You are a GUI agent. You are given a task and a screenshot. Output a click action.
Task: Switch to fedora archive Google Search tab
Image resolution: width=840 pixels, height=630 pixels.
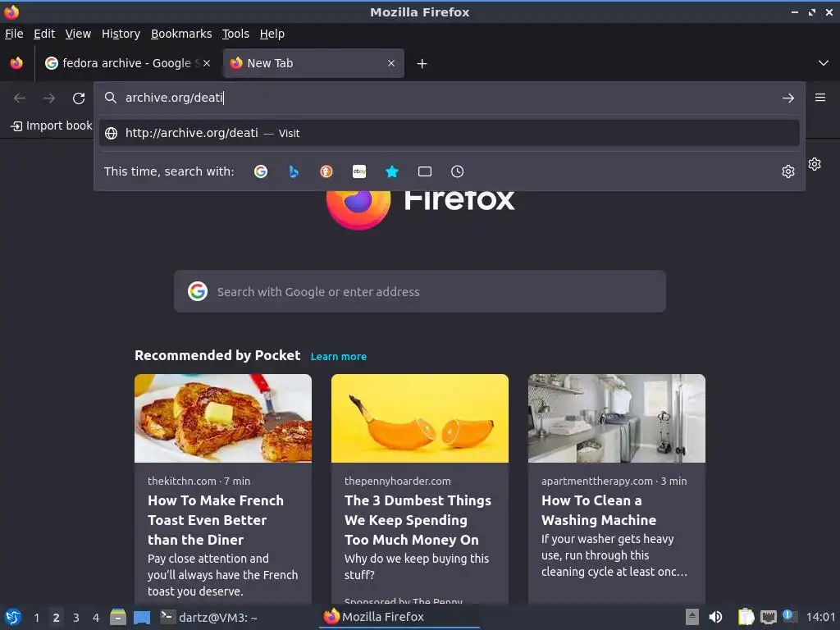126,63
